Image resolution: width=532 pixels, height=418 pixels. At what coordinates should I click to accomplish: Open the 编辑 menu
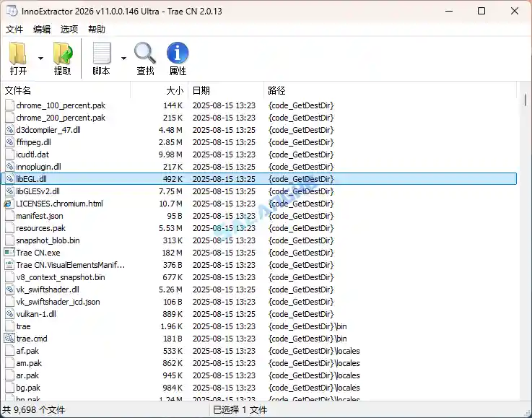click(x=42, y=30)
